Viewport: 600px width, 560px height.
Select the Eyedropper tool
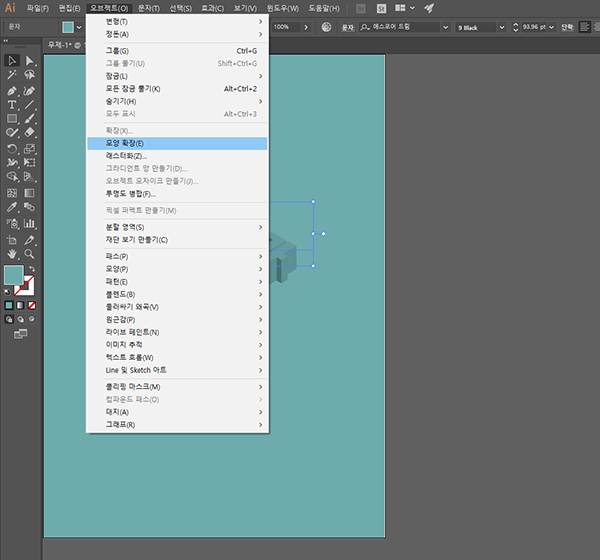[x=12, y=207]
